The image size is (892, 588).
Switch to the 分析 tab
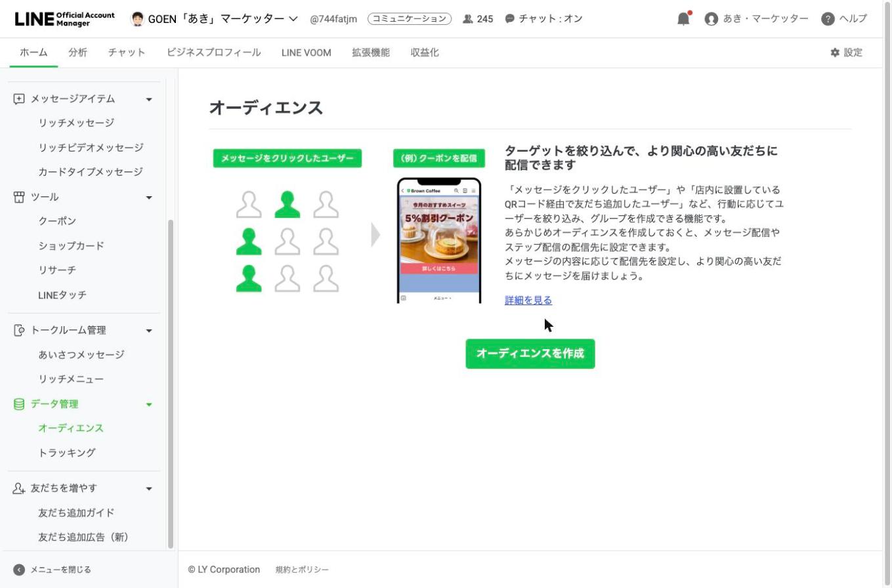coord(77,52)
